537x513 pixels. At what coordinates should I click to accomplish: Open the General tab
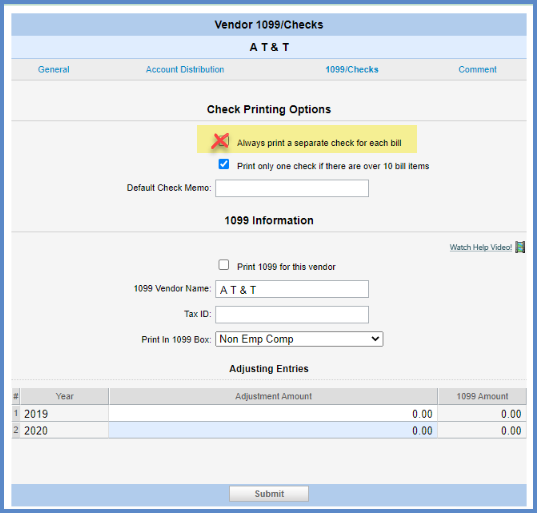click(x=53, y=70)
